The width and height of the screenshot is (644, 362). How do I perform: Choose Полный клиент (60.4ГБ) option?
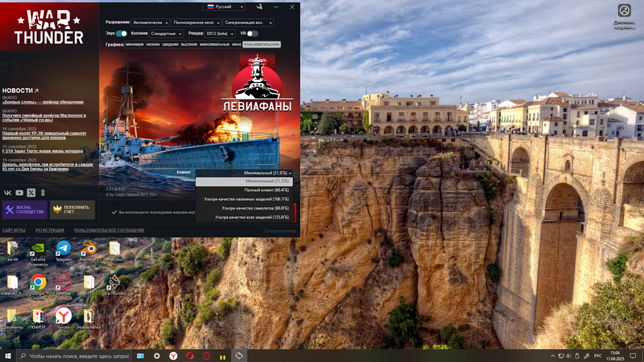coord(244,190)
